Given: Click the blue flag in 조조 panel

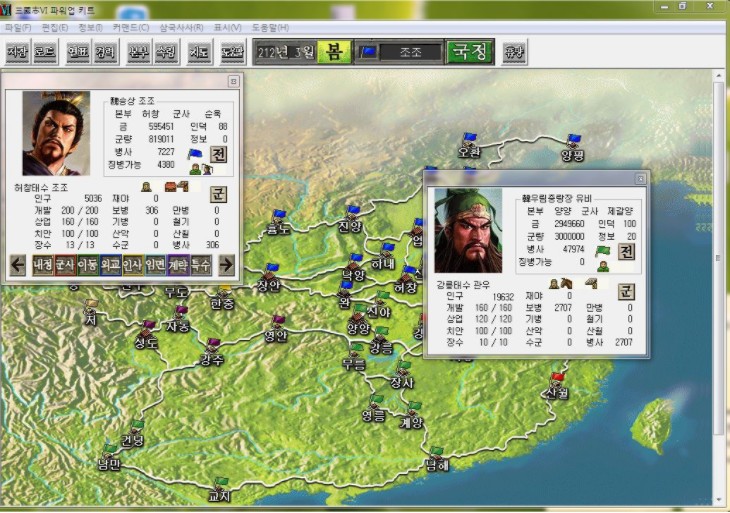Looking at the screenshot, I should tap(195, 153).
